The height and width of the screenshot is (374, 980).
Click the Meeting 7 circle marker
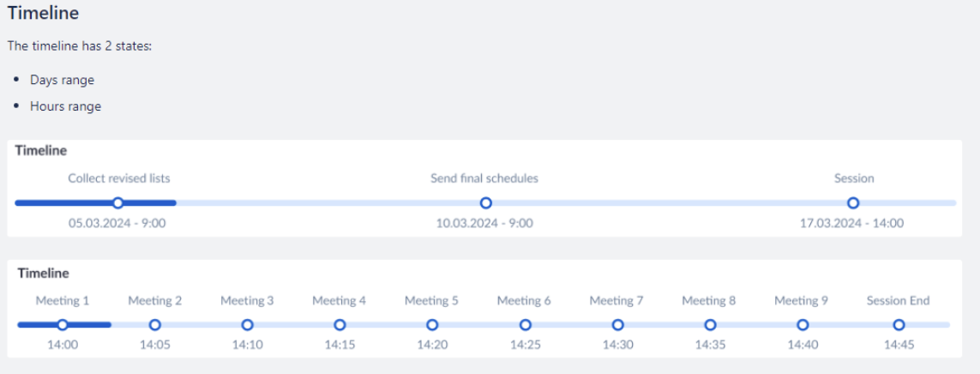click(617, 325)
